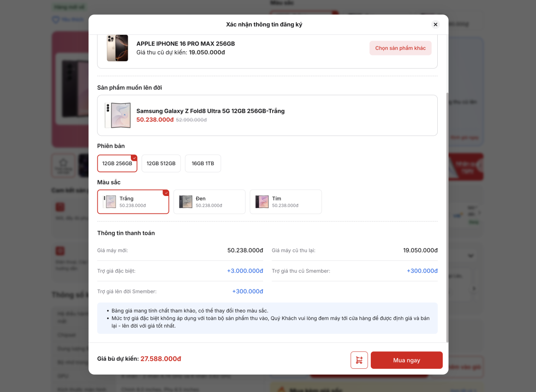Click the heart favorite icon on background page

[56, 20]
